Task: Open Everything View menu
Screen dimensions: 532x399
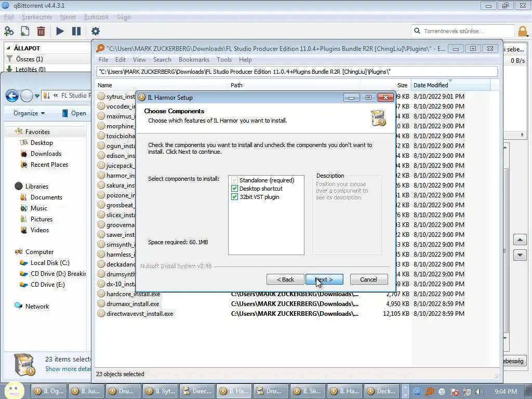Action: 139,60
